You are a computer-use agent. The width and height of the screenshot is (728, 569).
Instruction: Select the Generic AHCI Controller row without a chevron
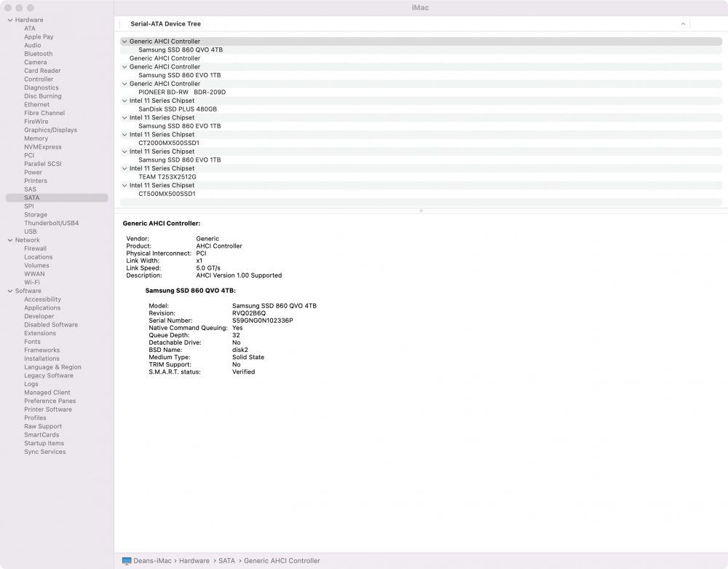click(421, 58)
